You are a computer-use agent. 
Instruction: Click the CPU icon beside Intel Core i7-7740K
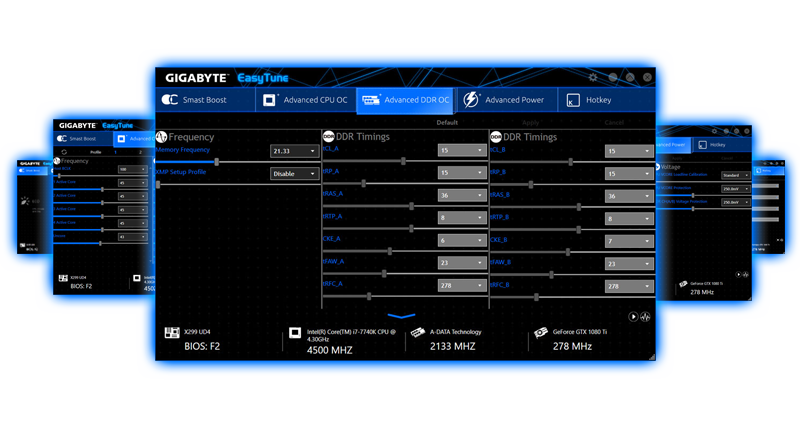(x=295, y=333)
